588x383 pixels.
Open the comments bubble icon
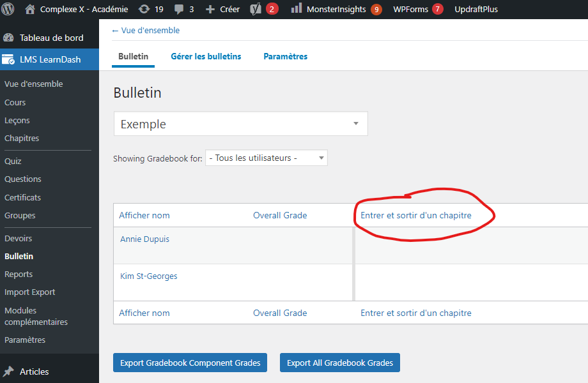point(178,9)
